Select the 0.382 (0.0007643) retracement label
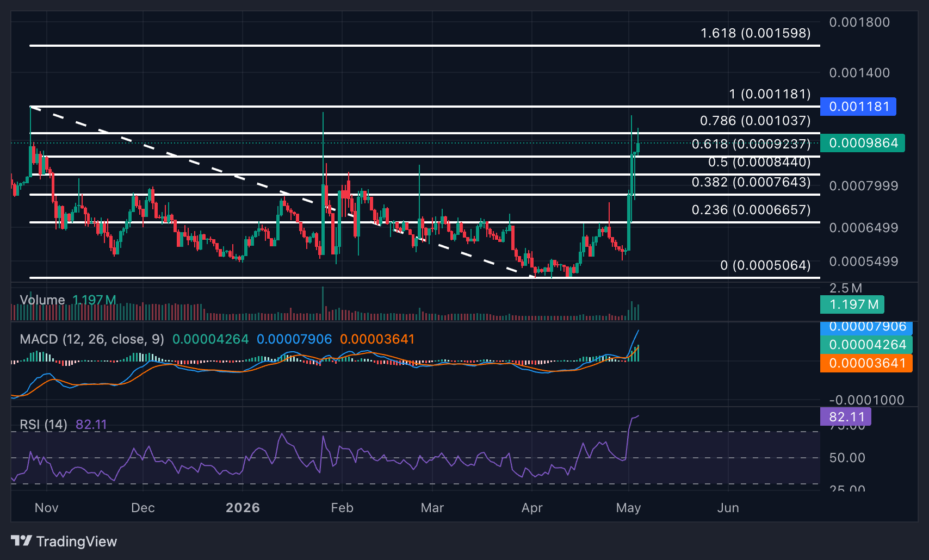Image resolution: width=929 pixels, height=560 pixels. pos(751,182)
